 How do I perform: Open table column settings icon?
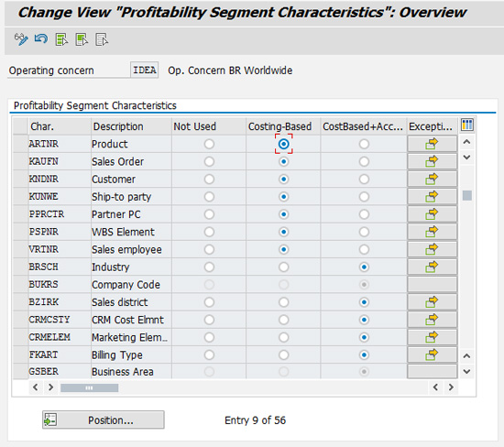click(467, 125)
